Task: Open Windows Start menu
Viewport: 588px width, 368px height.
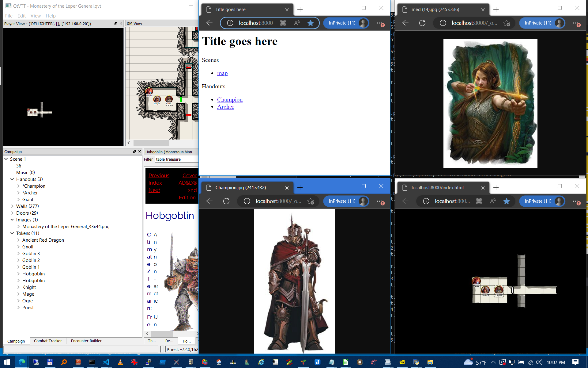Action: coord(7,362)
